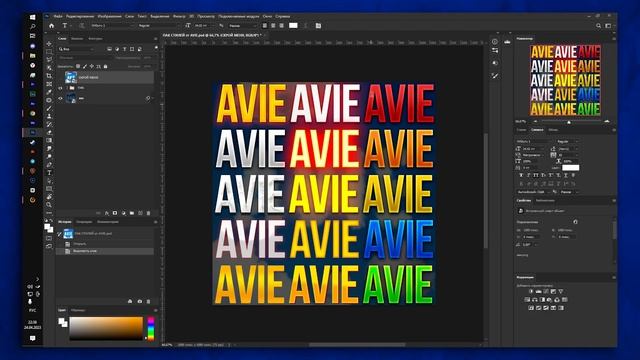Expand the group folder layer
This screenshot has width=640, height=360.
(67, 88)
